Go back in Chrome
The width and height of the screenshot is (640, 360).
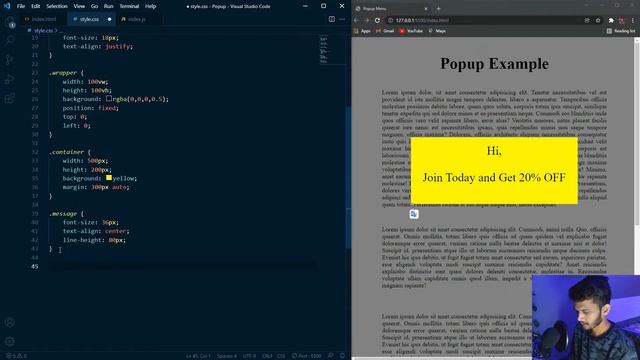coord(356,20)
